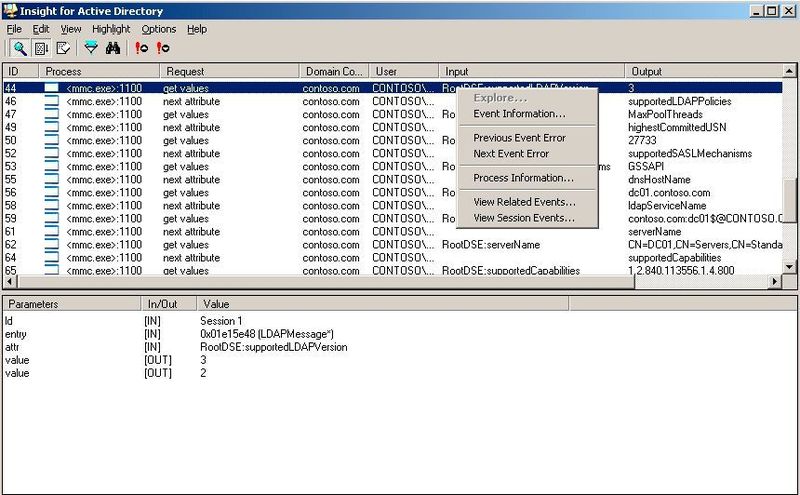Click the Value column header
The width and height of the screenshot is (800, 495).
point(383,304)
